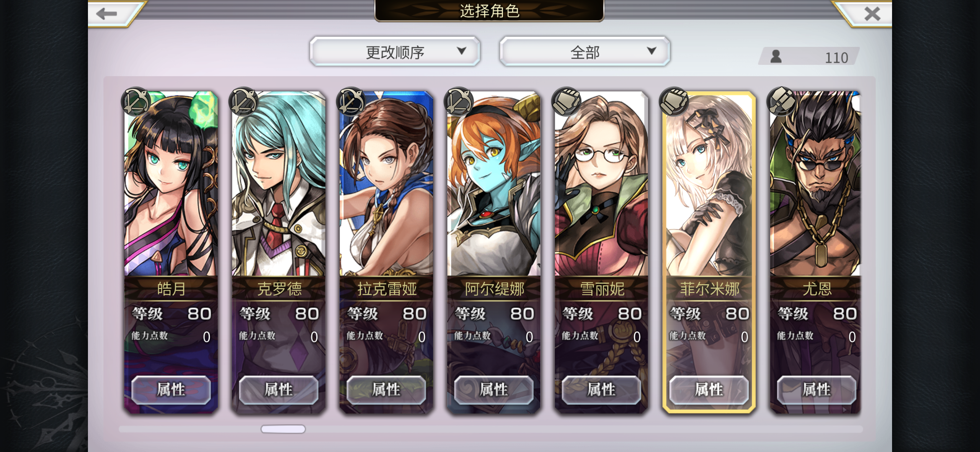Open the 更改顺序 sort dropdown
Image resolution: width=980 pixels, height=452 pixels.
click(395, 51)
